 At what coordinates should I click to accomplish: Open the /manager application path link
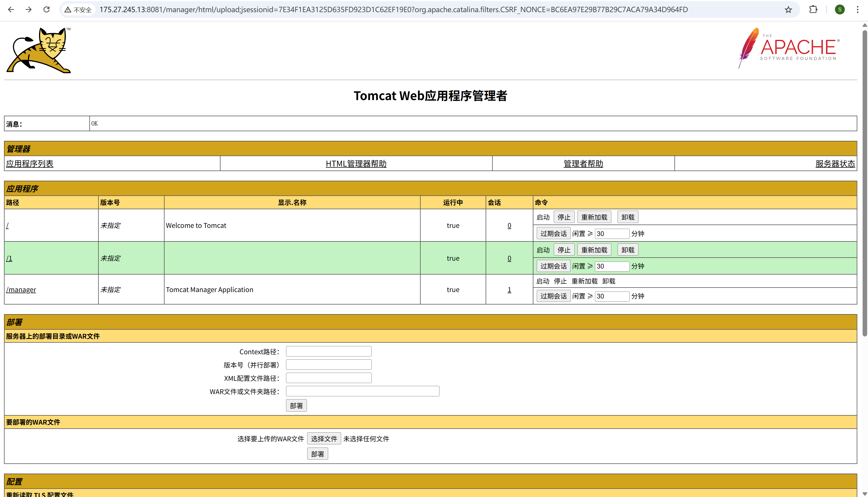coord(21,289)
